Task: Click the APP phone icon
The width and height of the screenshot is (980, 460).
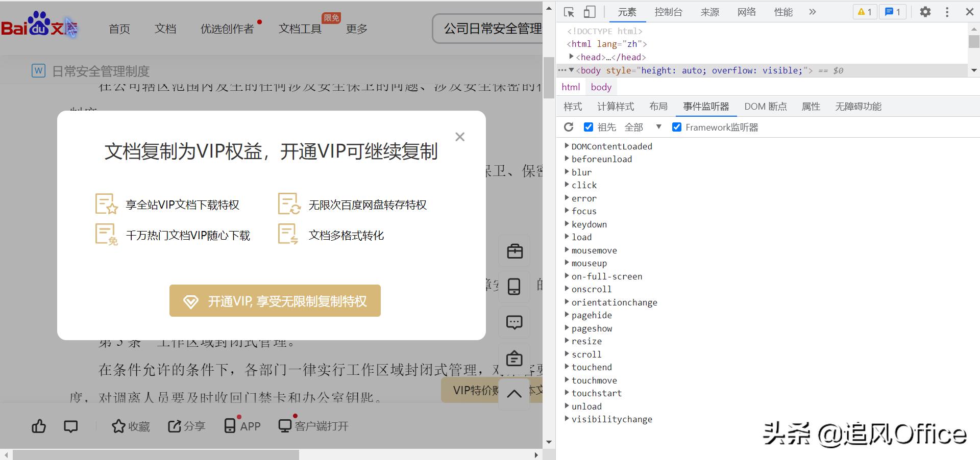Action: (x=241, y=426)
